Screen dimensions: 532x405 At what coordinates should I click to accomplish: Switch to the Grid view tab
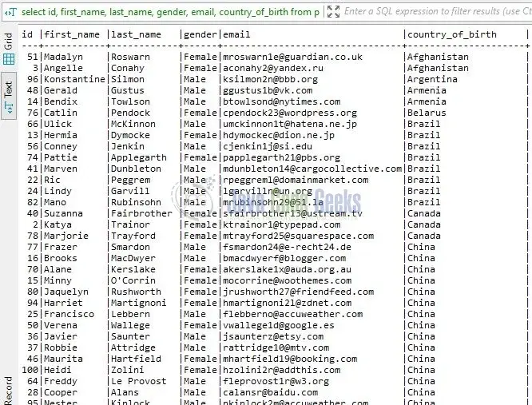[x=9, y=49]
